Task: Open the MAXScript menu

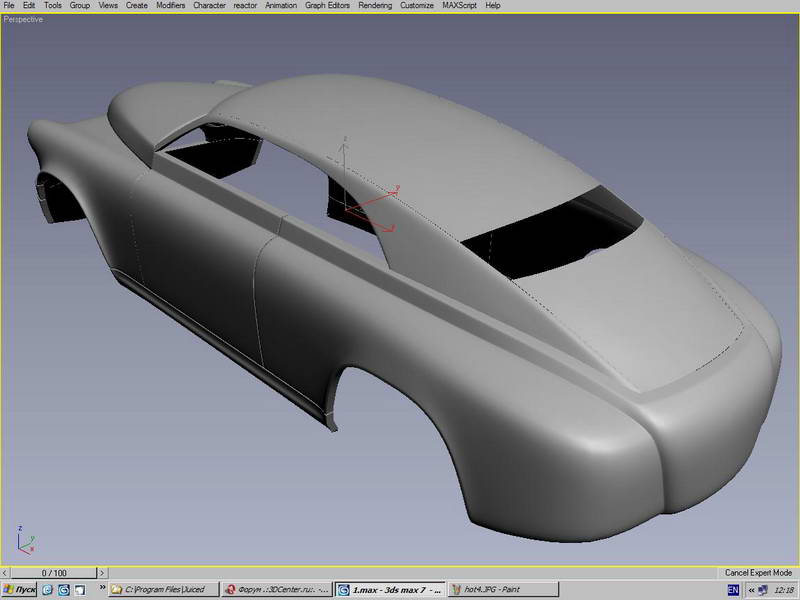Action: (459, 6)
